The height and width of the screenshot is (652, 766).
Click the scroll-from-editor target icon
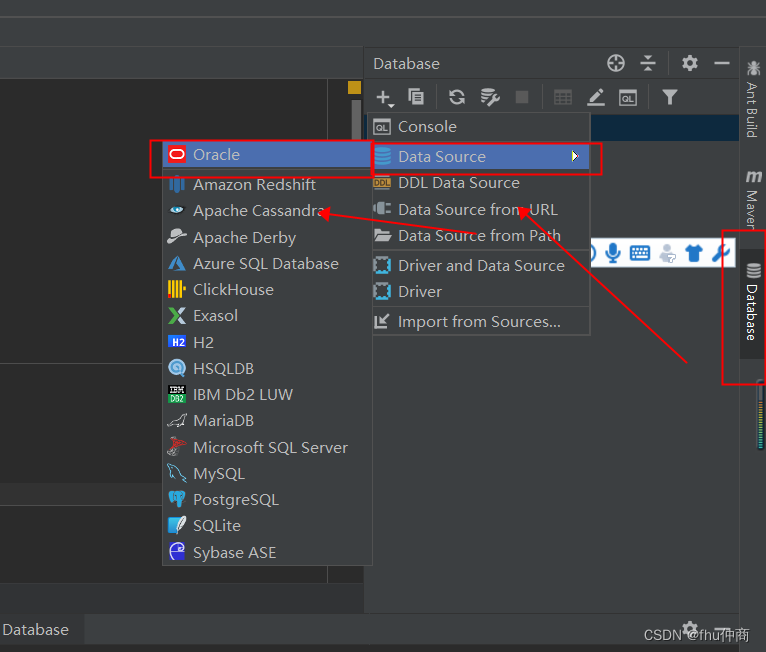tap(616, 63)
